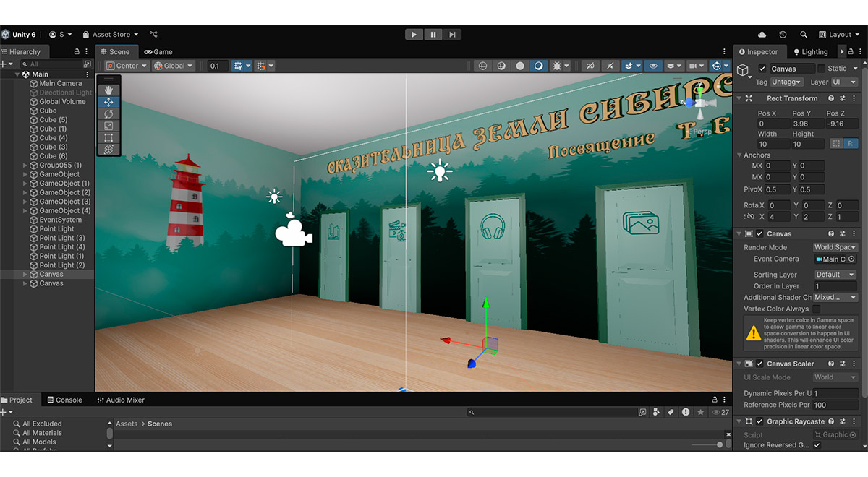Select the Hand view tool
This screenshot has height=477, width=868.
(x=109, y=90)
